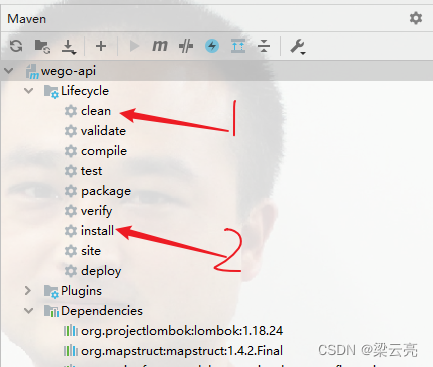Select org.projectlombok:lombok:1.18.24 dependency
The image size is (433, 367).
click(182, 331)
